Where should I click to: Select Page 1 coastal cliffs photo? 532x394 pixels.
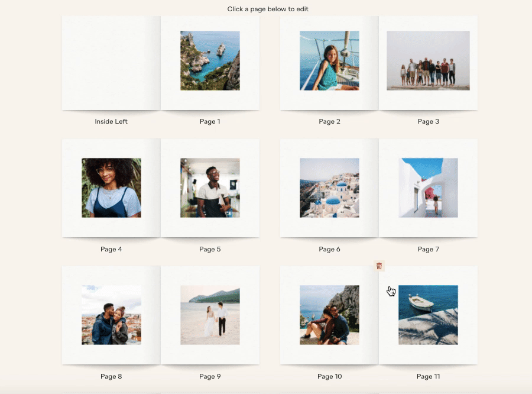coord(210,60)
